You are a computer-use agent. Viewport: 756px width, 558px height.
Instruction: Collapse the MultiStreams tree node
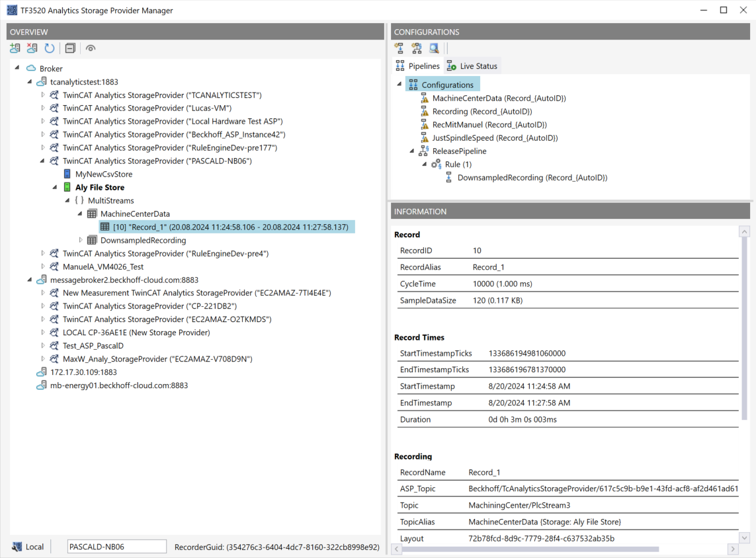(67, 200)
